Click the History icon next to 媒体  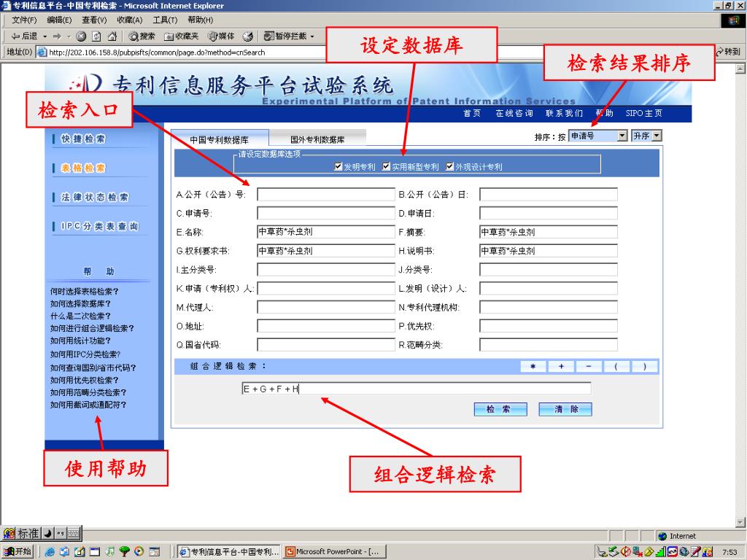pyautogui.click(x=248, y=36)
